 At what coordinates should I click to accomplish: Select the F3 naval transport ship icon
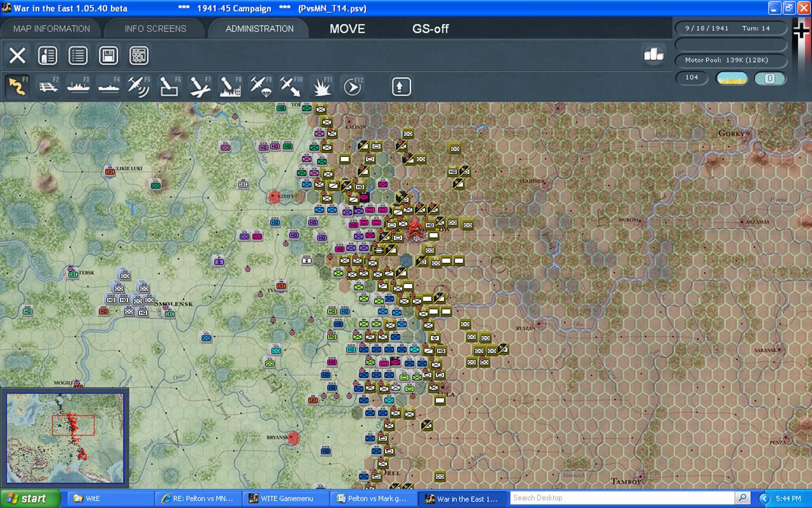[x=78, y=87]
